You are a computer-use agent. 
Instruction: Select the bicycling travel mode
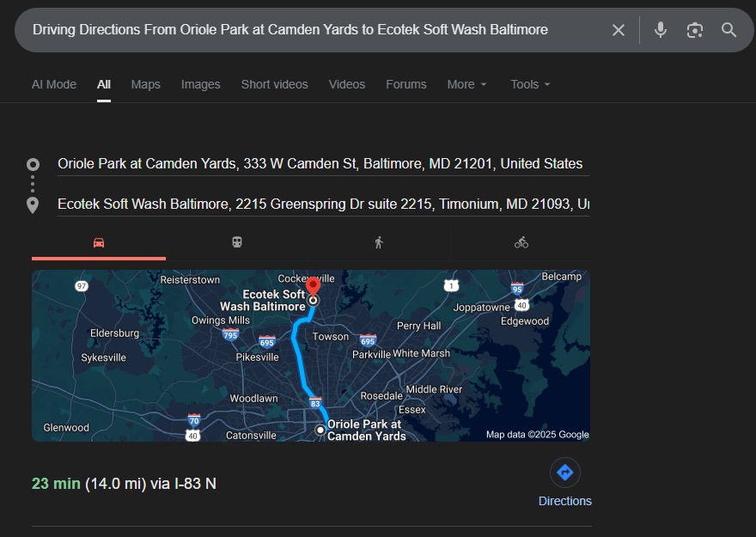click(521, 243)
